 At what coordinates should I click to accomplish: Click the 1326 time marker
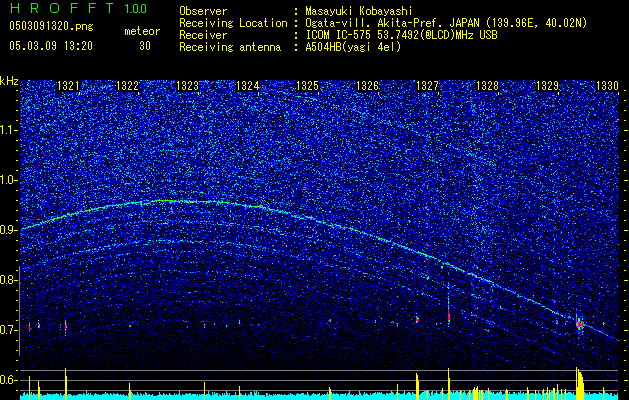pyautogui.click(x=367, y=86)
